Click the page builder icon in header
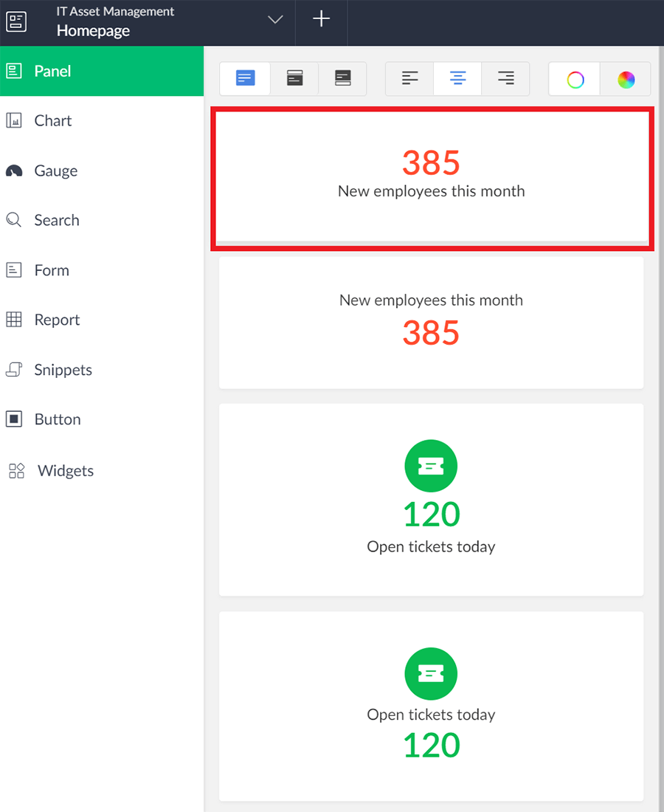This screenshot has height=812, width=664. (16, 21)
